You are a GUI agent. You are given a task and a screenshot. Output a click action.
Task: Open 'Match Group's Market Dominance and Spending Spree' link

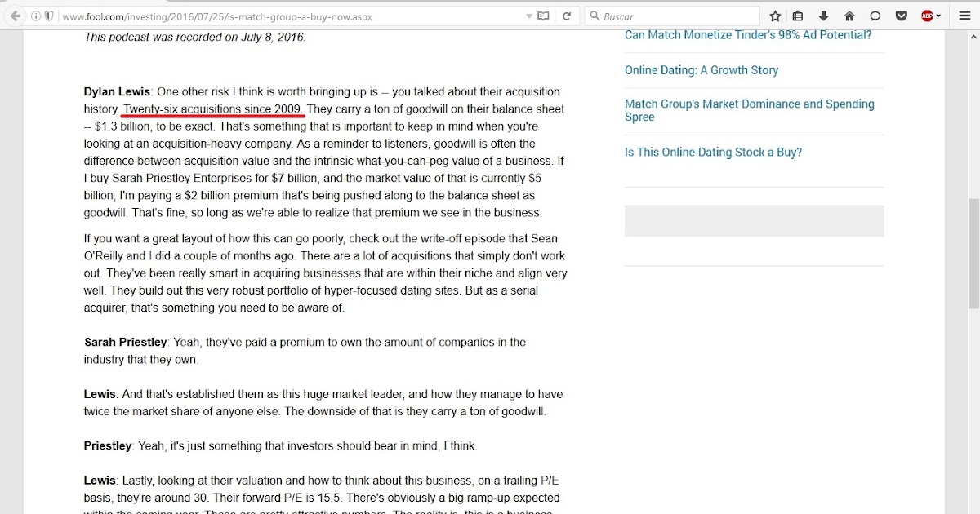coord(750,110)
